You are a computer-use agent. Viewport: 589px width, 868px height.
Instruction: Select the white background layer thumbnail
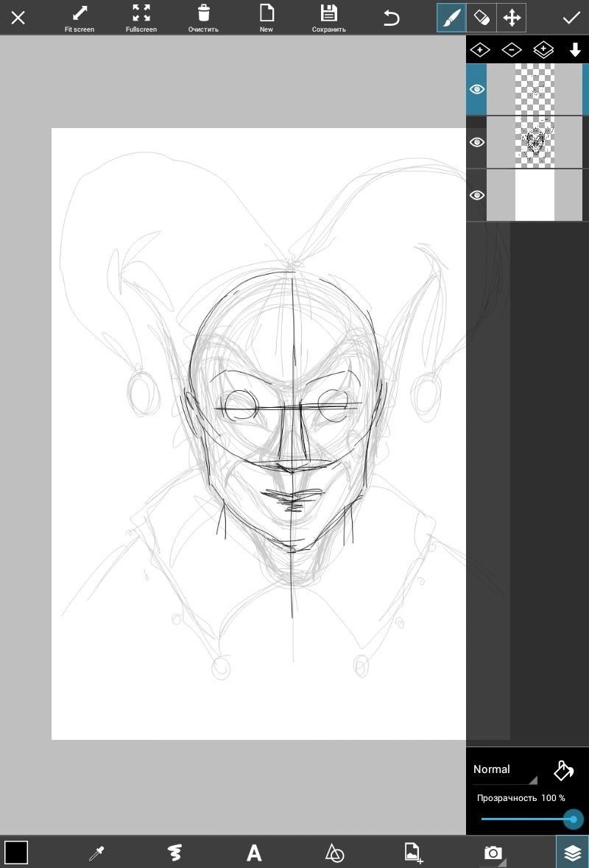(x=535, y=195)
